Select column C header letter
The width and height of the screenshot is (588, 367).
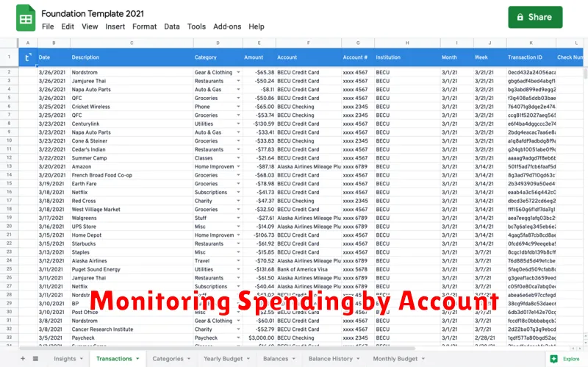click(x=132, y=43)
